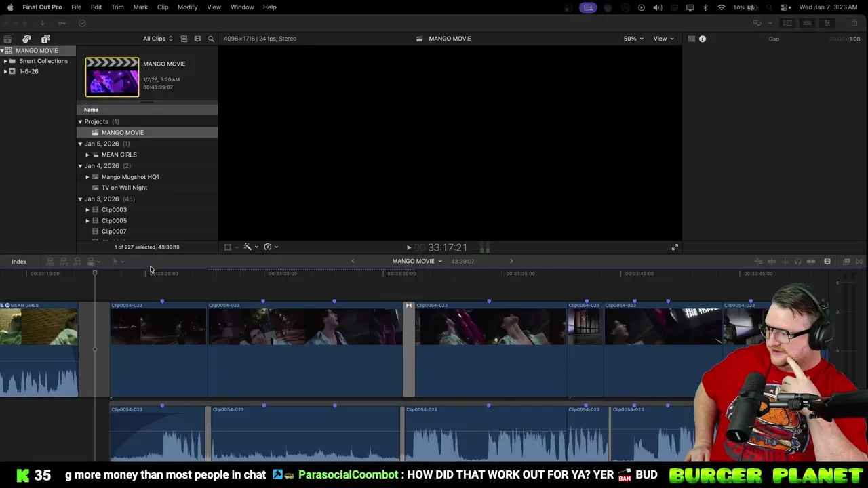The width and height of the screenshot is (868, 488).
Task: Open the All Clips filter pop-up
Action: tap(157, 39)
